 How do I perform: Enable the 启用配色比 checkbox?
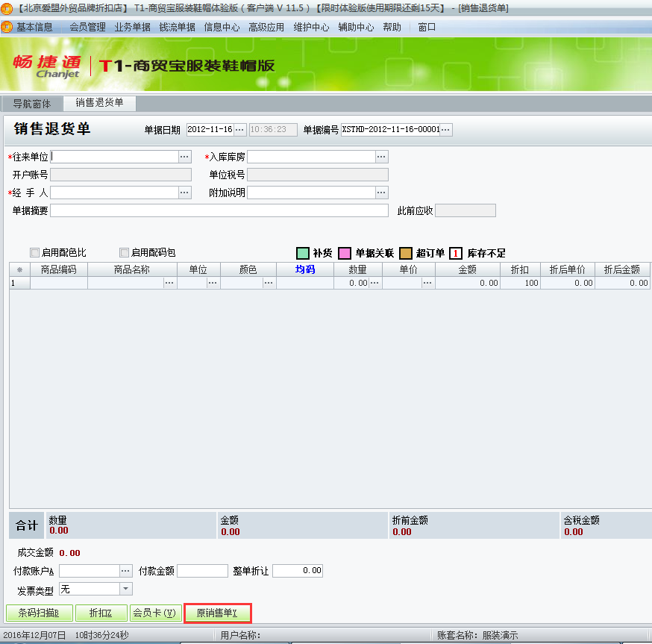point(34,252)
